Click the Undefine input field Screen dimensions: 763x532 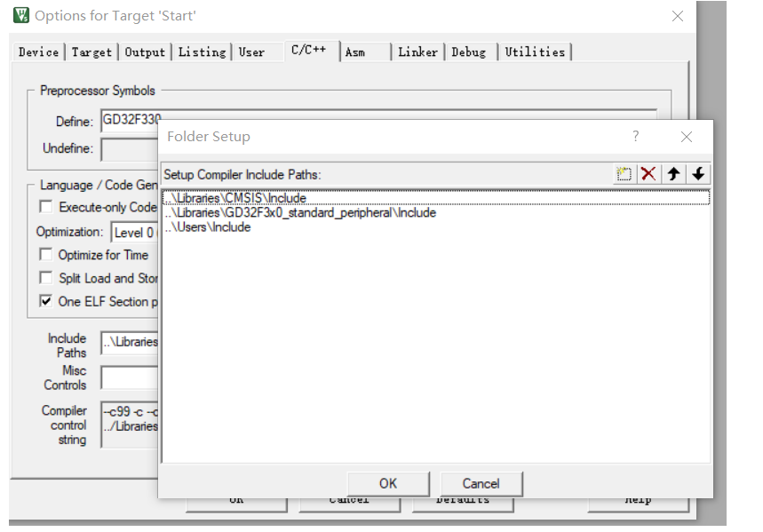click(x=130, y=149)
